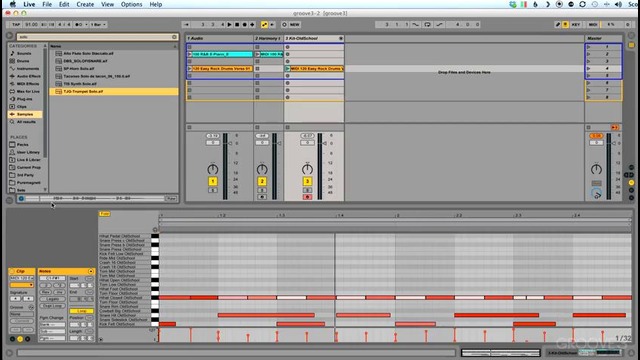Toggle the metronome button
The height and width of the screenshot is (360, 640).
point(78,24)
